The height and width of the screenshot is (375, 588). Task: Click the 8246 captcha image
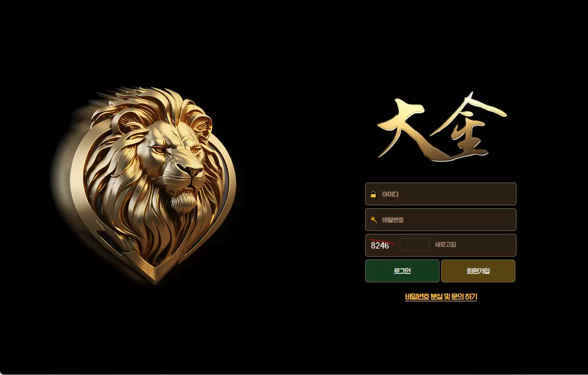382,244
